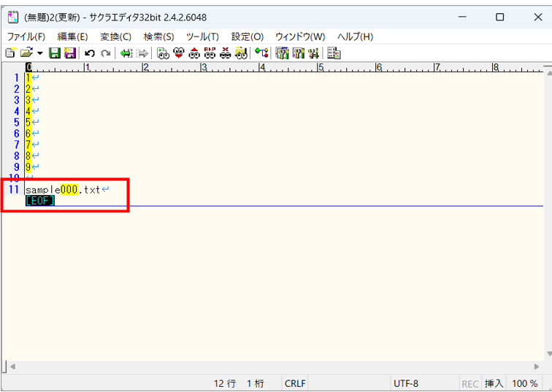552x392 pixels.
Task: Open the 検索(S) menu
Action: pyautogui.click(x=158, y=36)
